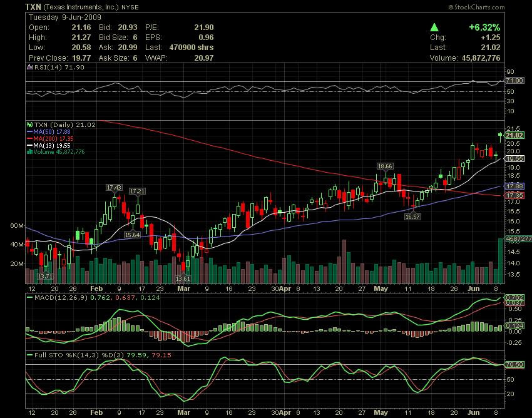
Task: Select the VWAP value 20.97
Action: [x=204, y=58]
